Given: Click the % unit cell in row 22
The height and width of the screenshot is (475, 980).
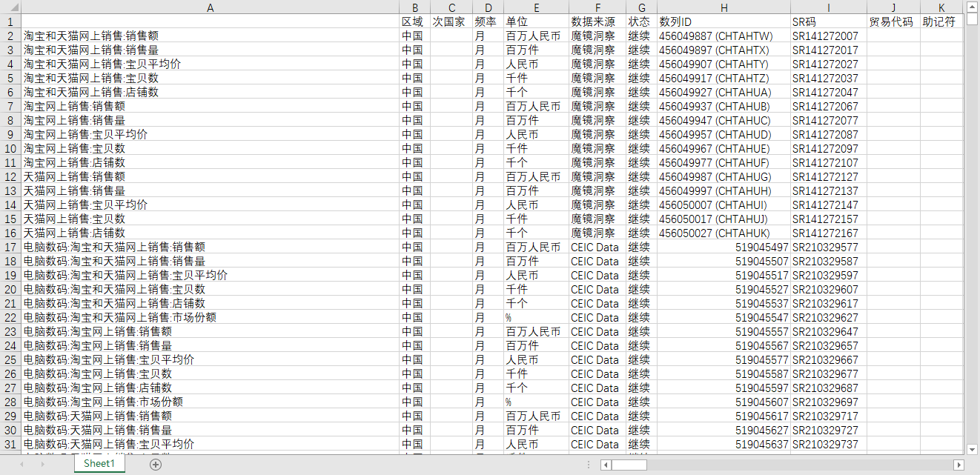Looking at the screenshot, I should [536, 317].
